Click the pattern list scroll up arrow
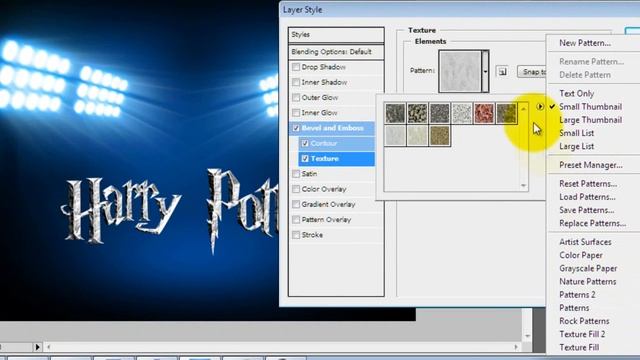Image resolution: width=640 pixels, height=360 pixels. tap(523, 109)
